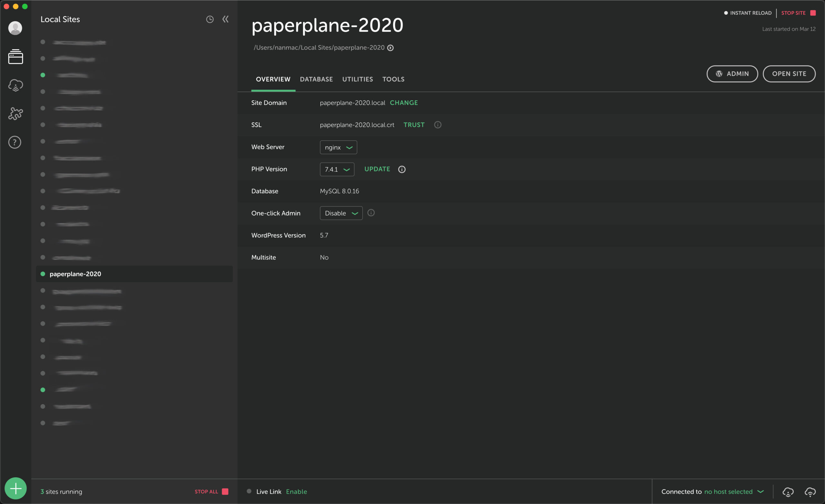
Task: Click the WordPress Version 5.7 value
Action: (324, 236)
